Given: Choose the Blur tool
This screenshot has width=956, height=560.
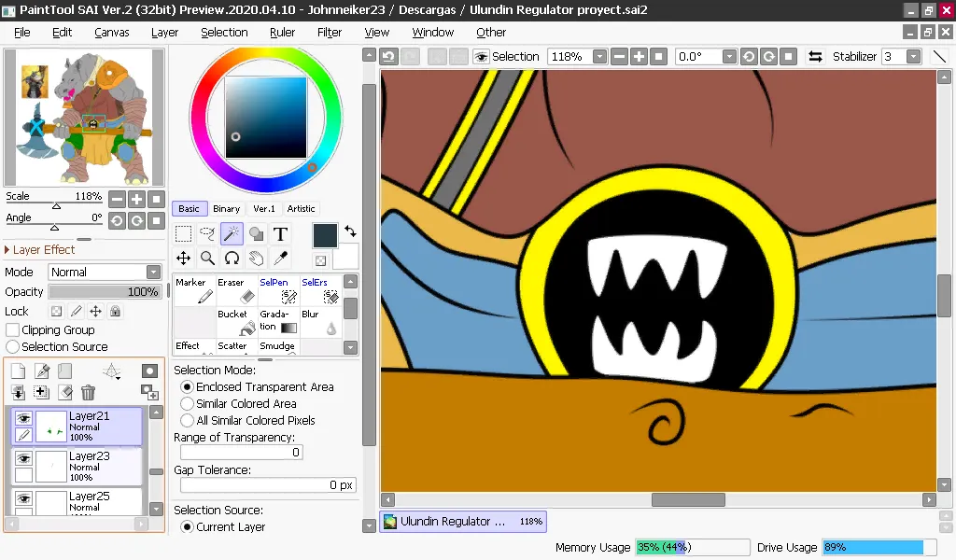Looking at the screenshot, I should (x=321, y=322).
